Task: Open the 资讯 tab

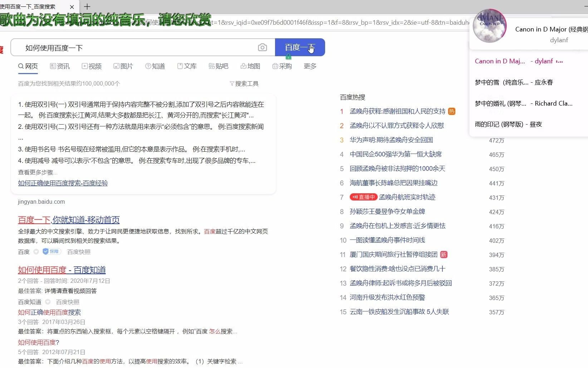Action: point(60,66)
